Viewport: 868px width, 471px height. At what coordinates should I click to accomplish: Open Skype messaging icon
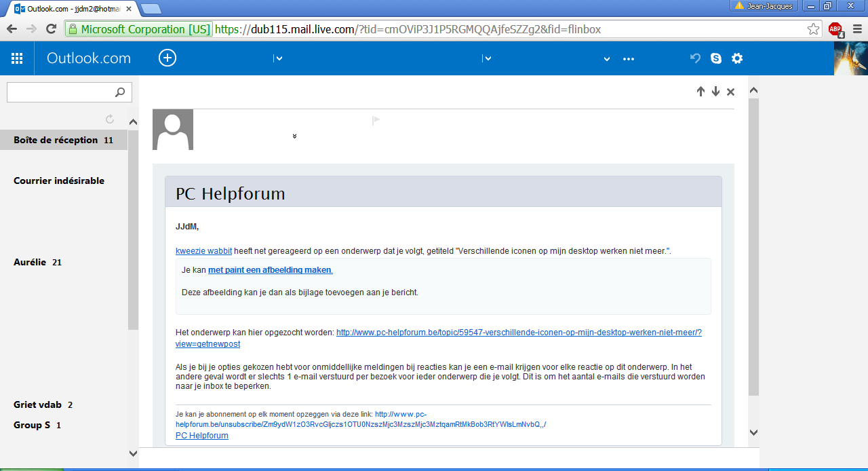[x=716, y=58]
